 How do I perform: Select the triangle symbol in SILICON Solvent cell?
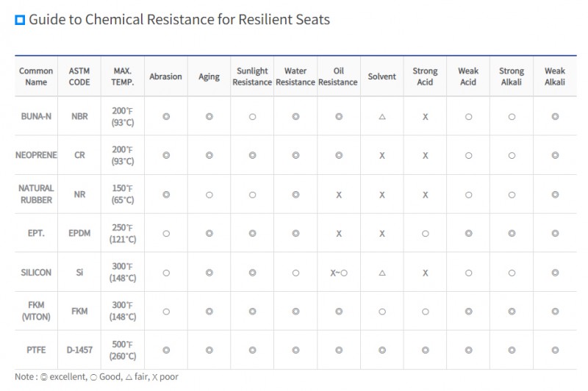pos(382,272)
